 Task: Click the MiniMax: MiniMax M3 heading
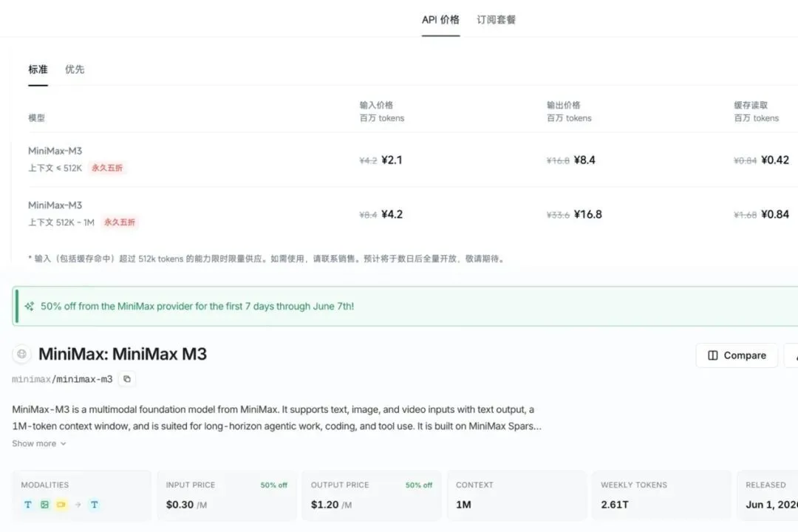pos(123,354)
